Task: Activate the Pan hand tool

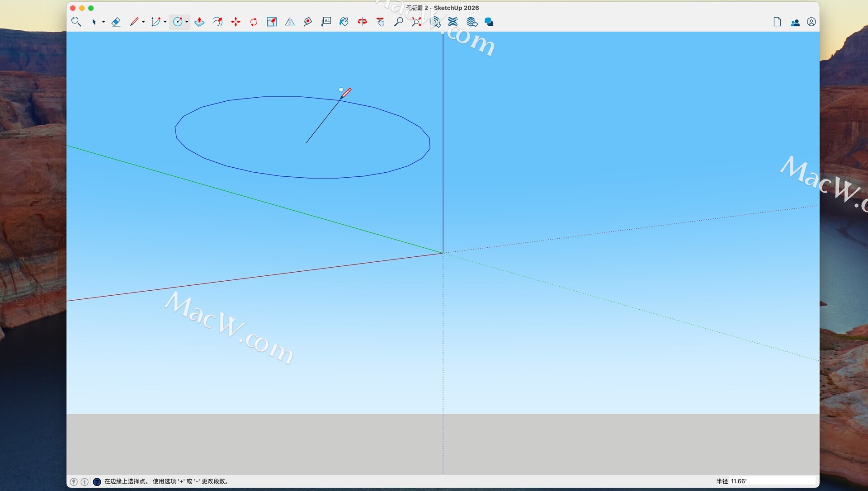Action: coord(380,22)
